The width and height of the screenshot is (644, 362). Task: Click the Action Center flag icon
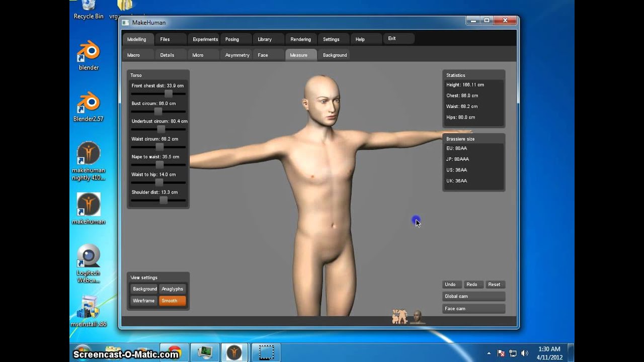(501, 353)
